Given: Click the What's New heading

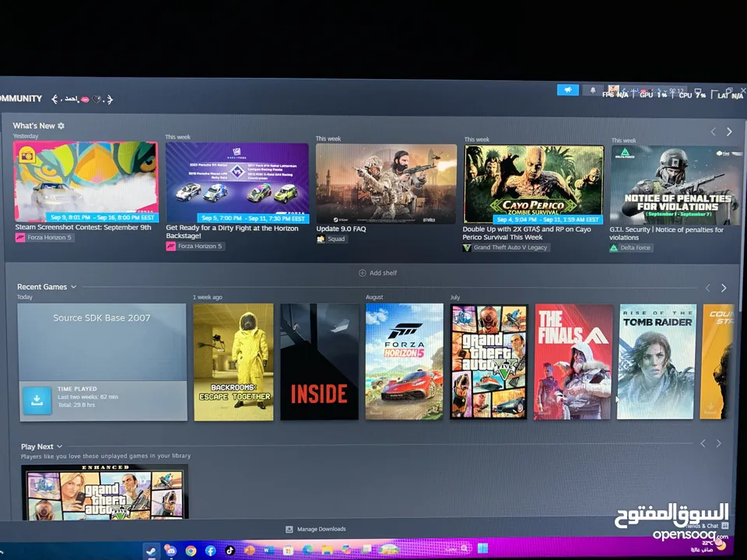Looking at the screenshot, I should [33, 126].
